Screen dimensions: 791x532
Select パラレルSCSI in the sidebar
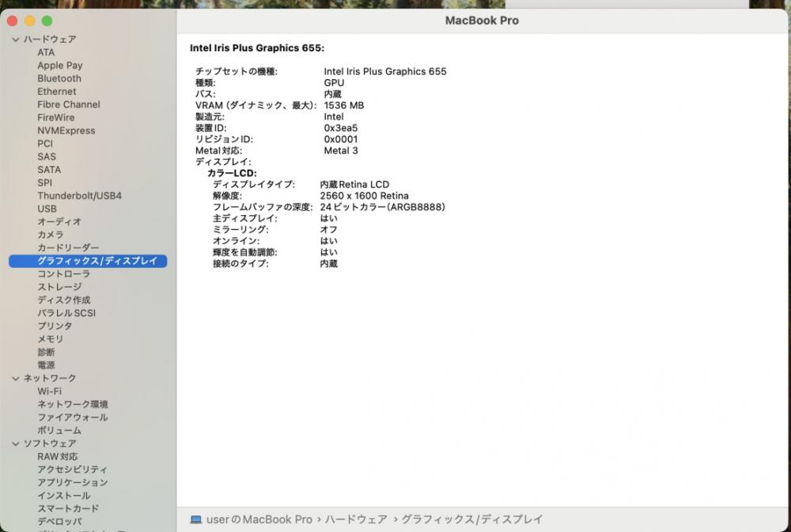point(66,313)
